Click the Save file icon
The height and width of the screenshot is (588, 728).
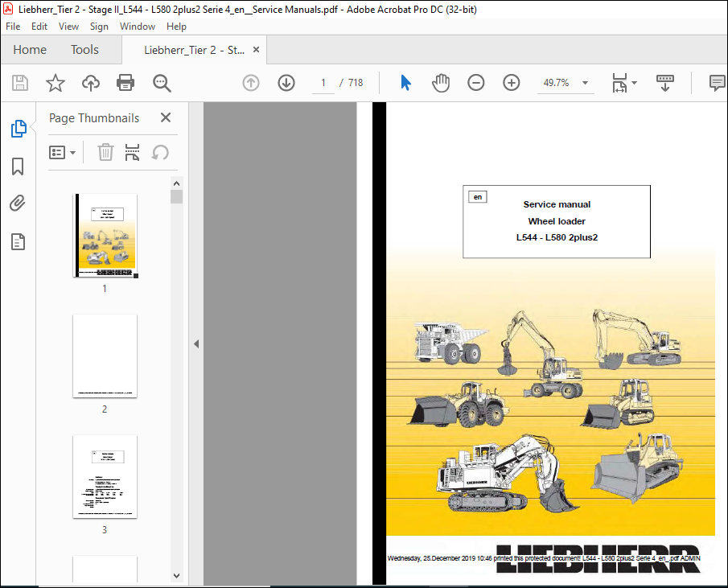pos(20,83)
